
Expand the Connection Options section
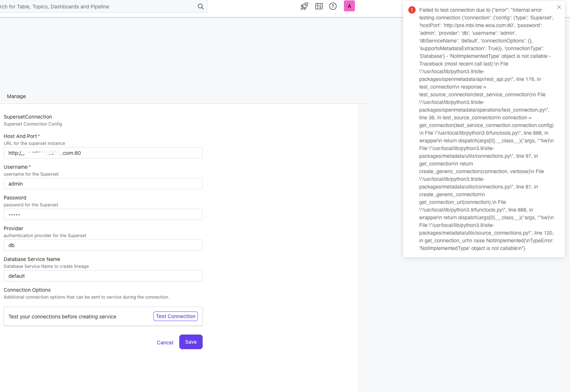(x=27, y=290)
